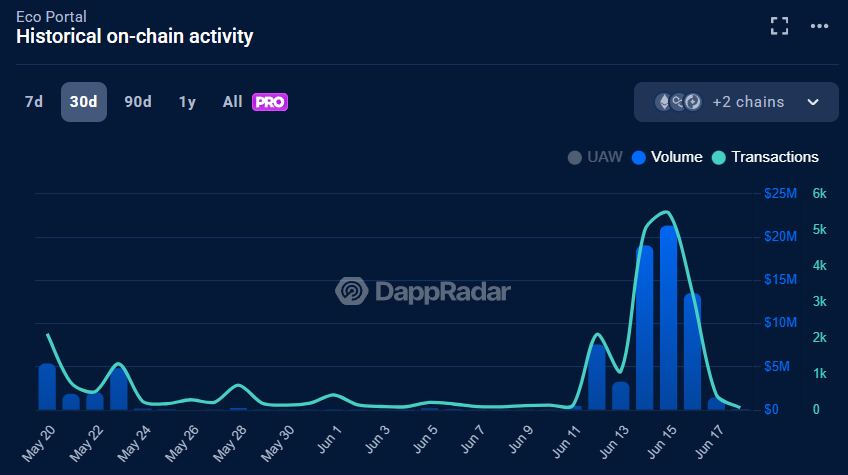Click the $10M volume axis label
848x475 pixels.
780,323
